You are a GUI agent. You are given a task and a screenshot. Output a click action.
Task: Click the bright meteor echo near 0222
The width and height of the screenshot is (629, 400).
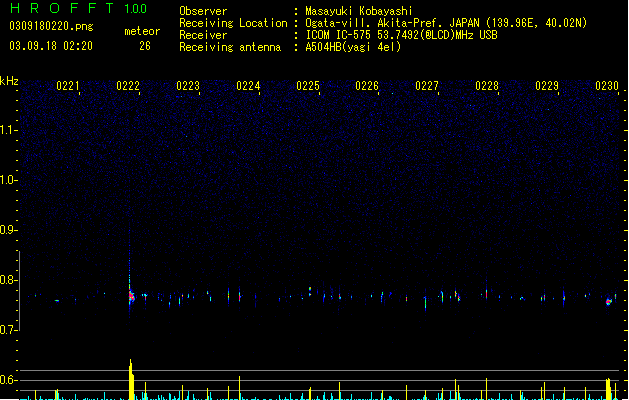[131, 297]
